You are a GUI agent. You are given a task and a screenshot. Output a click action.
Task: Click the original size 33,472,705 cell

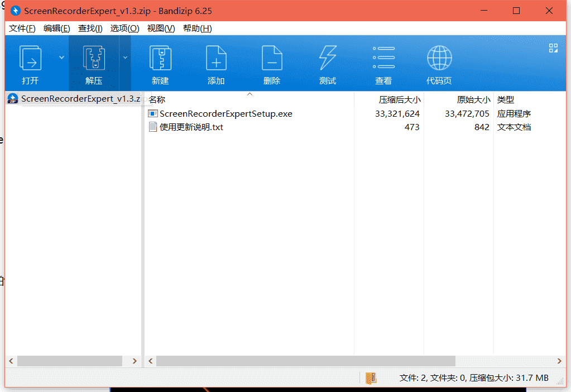tap(467, 114)
